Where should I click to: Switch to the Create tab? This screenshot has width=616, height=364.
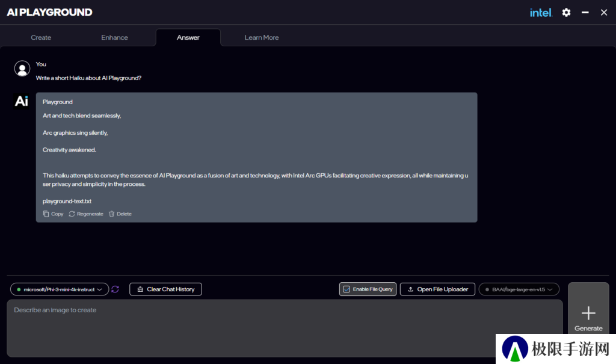coord(41,37)
